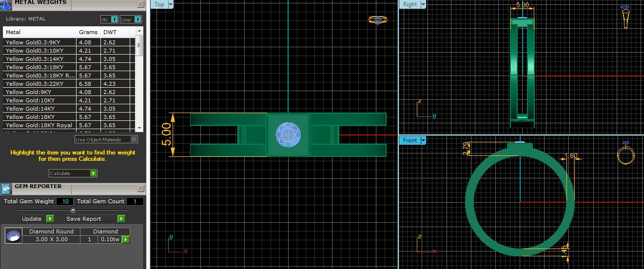Select the Front viewport label
644x269 pixels.
[x=410, y=140]
